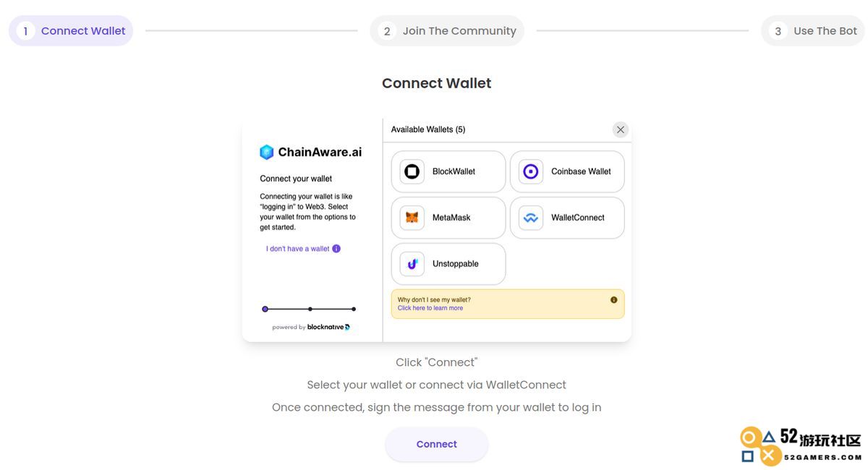Image resolution: width=868 pixels, height=470 pixels.
Task: Switch to step 3 Use The Bot
Action: coord(813,30)
